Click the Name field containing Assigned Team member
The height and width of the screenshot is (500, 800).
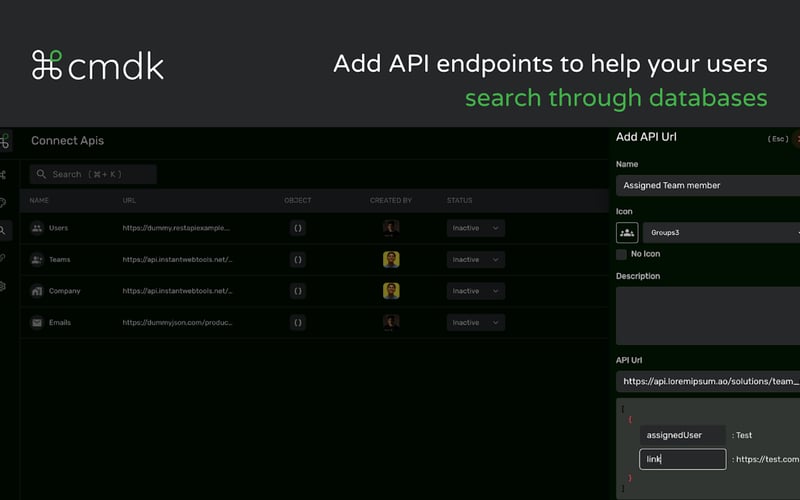point(708,185)
